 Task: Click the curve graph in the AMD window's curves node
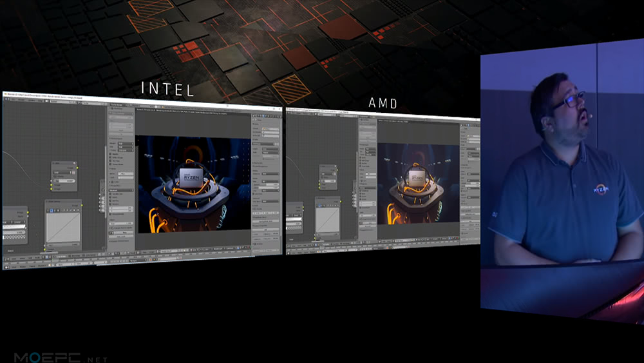point(327,220)
